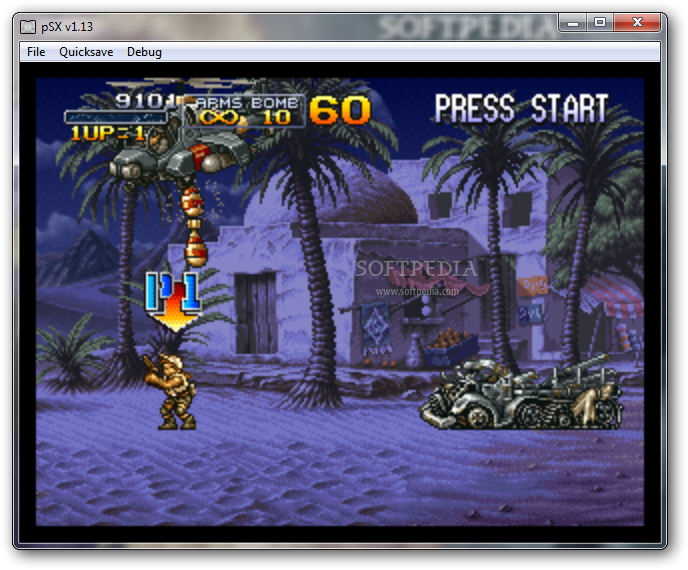688x570 pixels.
Task: Open the Debug menu
Action: (x=144, y=52)
